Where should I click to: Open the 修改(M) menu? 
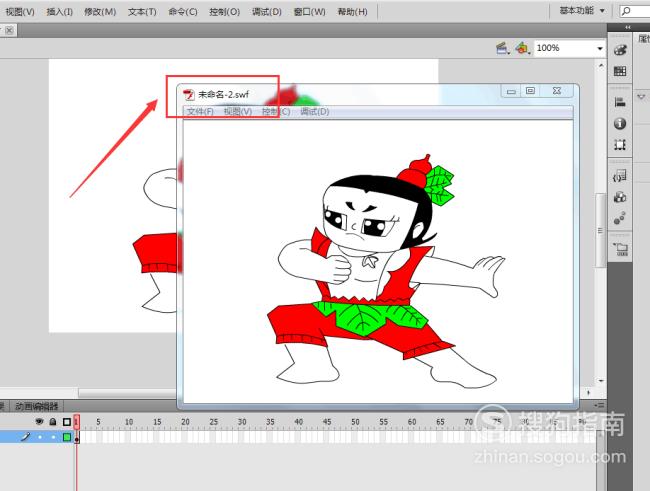point(100,12)
